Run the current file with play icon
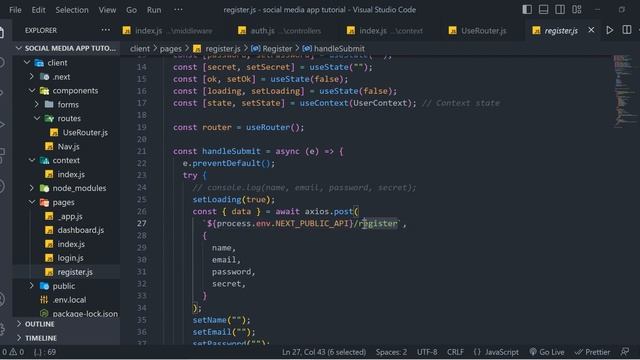 tap(609, 30)
